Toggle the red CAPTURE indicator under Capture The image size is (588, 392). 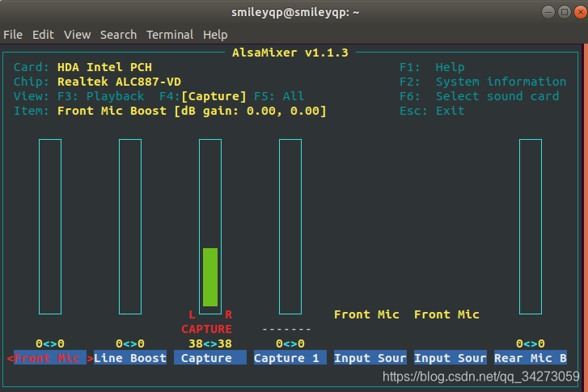(206, 329)
